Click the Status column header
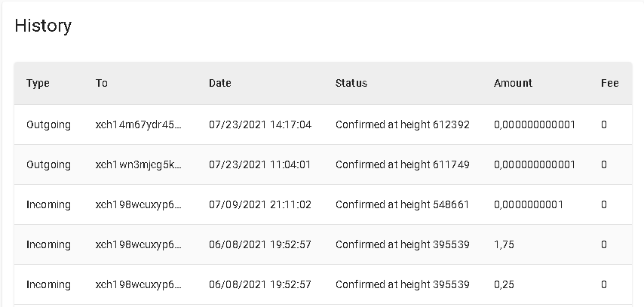644x307 pixels. (351, 83)
